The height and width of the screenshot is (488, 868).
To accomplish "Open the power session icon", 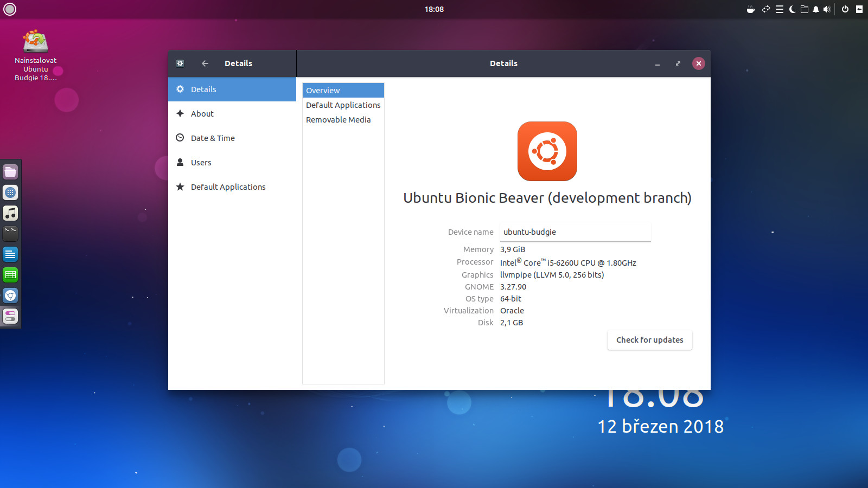I will click(x=845, y=9).
